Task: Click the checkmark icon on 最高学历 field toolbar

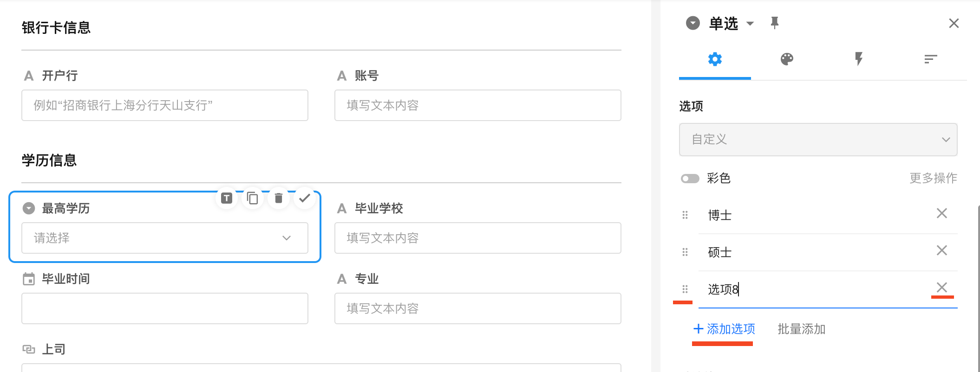Action: tap(305, 199)
